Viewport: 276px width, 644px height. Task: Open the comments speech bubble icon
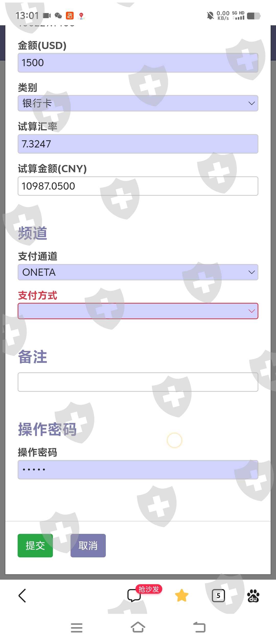[133, 596]
